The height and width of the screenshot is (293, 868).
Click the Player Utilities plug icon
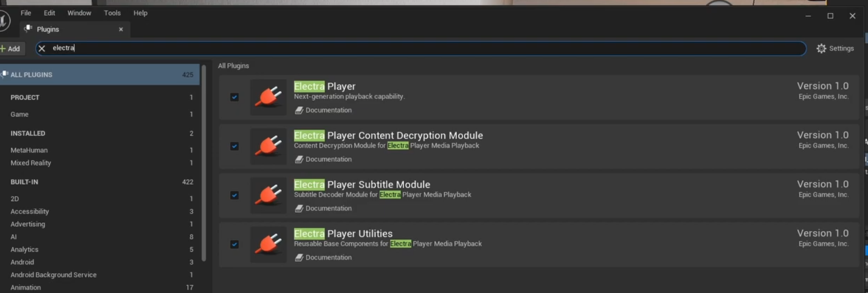click(268, 244)
